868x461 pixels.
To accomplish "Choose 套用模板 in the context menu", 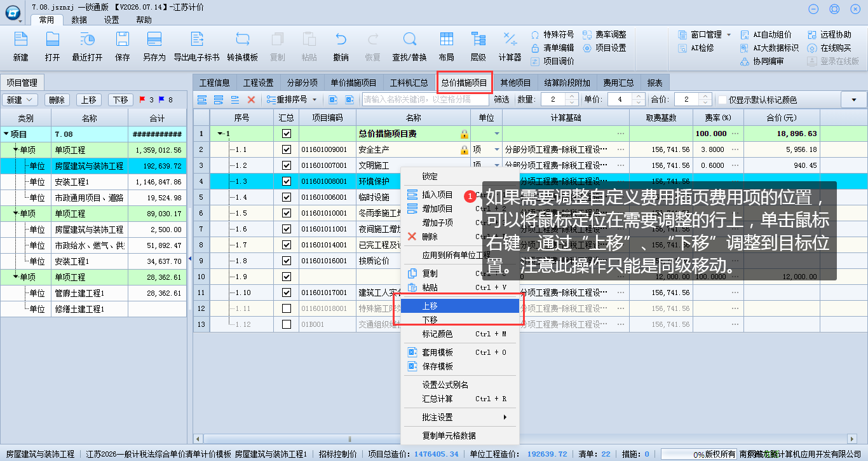I will point(460,352).
